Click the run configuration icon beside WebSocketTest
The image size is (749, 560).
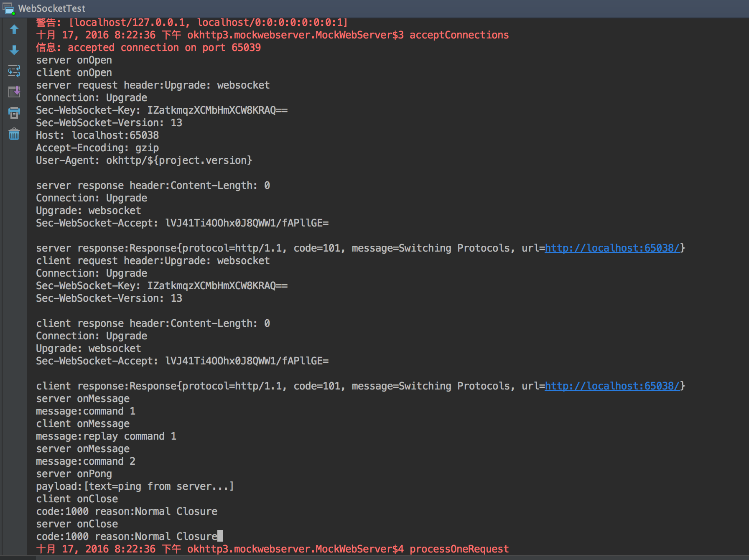[9, 9]
